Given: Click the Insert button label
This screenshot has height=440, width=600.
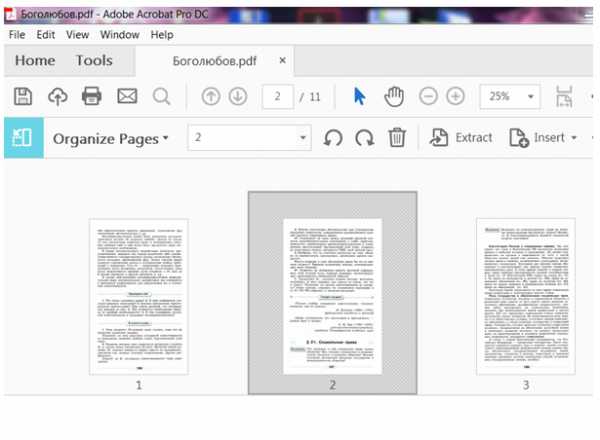Looking at the screenshot, I should tap(549, 137).
